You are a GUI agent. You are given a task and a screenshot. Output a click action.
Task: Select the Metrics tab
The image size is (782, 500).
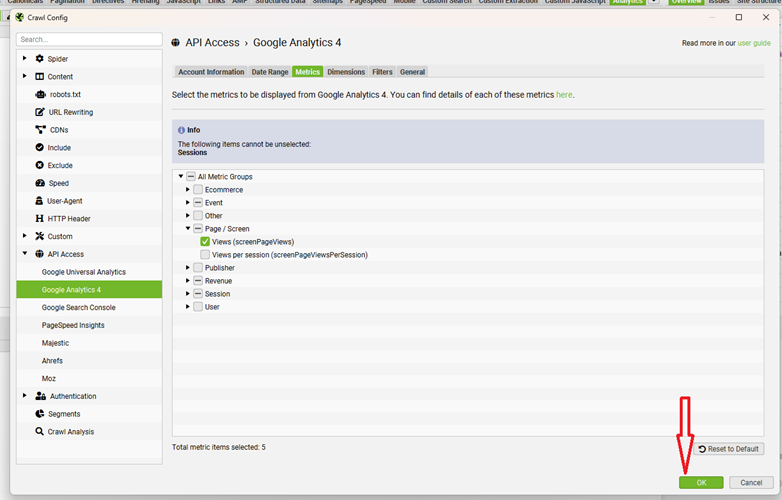coord(307,72)
